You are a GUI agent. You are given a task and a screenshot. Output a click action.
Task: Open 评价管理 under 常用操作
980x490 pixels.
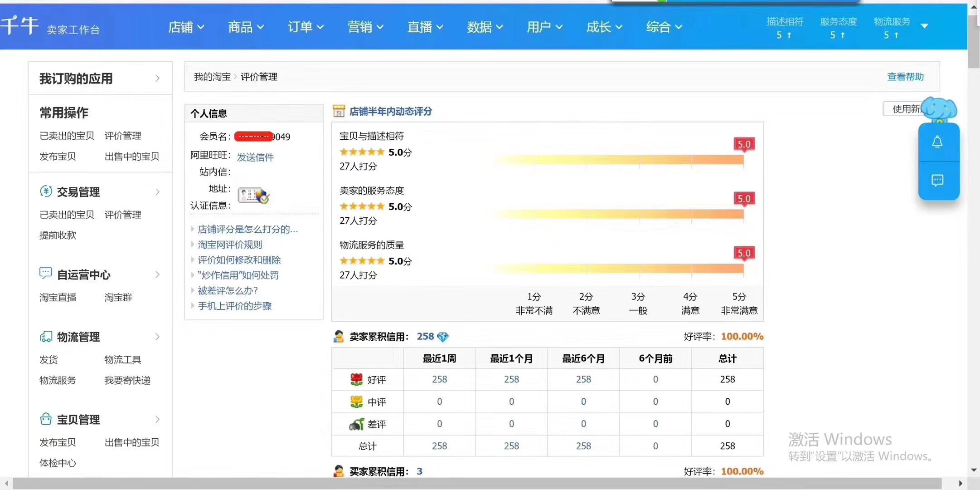click(x=123, y=136)
